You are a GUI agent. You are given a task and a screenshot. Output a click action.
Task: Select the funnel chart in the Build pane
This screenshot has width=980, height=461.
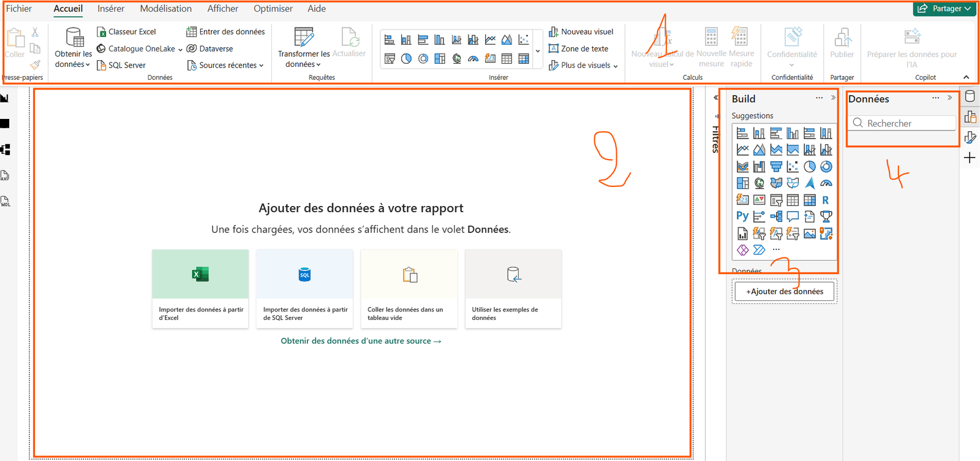(x=776, y=166)
